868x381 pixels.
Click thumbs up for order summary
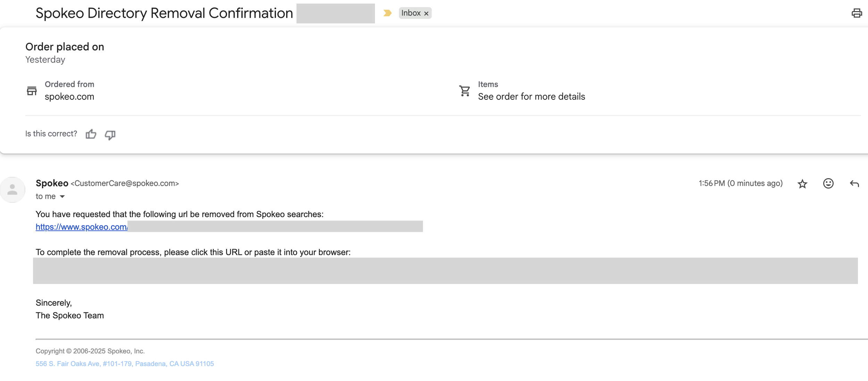[91, 134]
